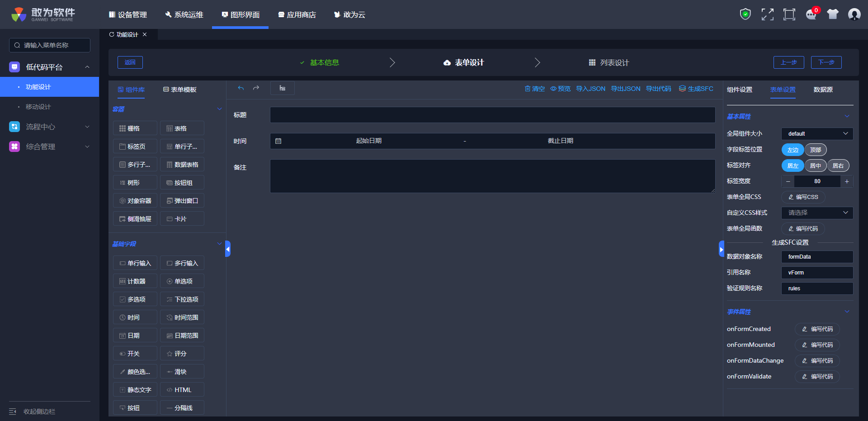
Task: Click the 导出JSON link
Action: [x=626, y=89]
